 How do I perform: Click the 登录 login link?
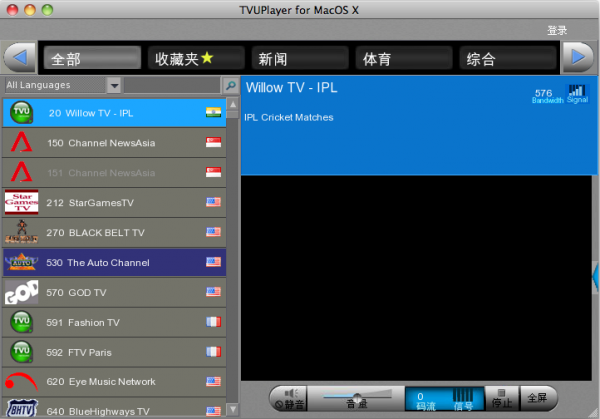557,30
